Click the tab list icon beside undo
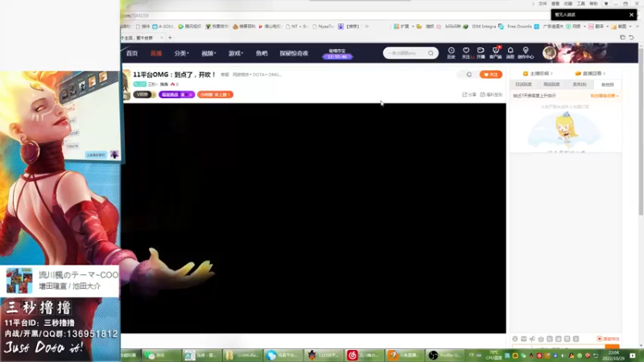Screen dimensions: 644x362 [x=622, y=38]
